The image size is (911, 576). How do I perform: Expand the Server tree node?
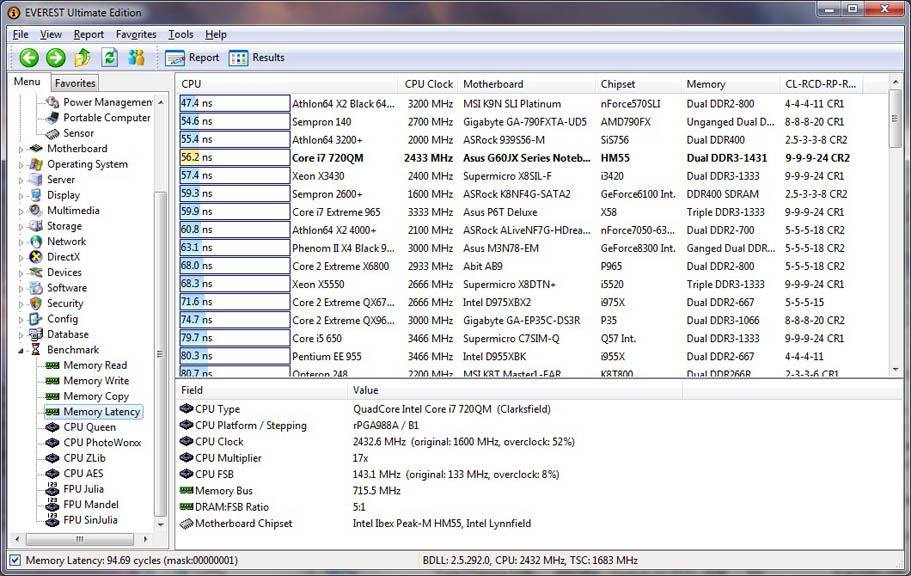(21, 180)
